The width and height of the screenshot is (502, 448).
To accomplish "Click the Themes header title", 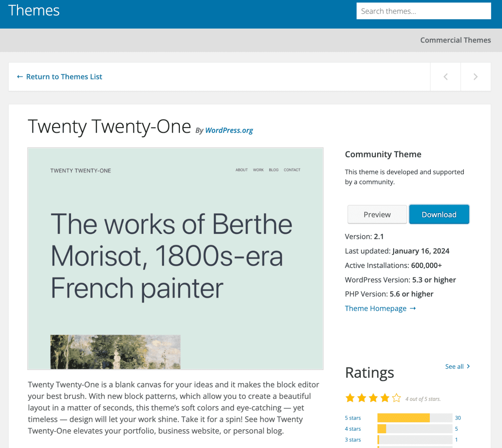I will point(34,10).
